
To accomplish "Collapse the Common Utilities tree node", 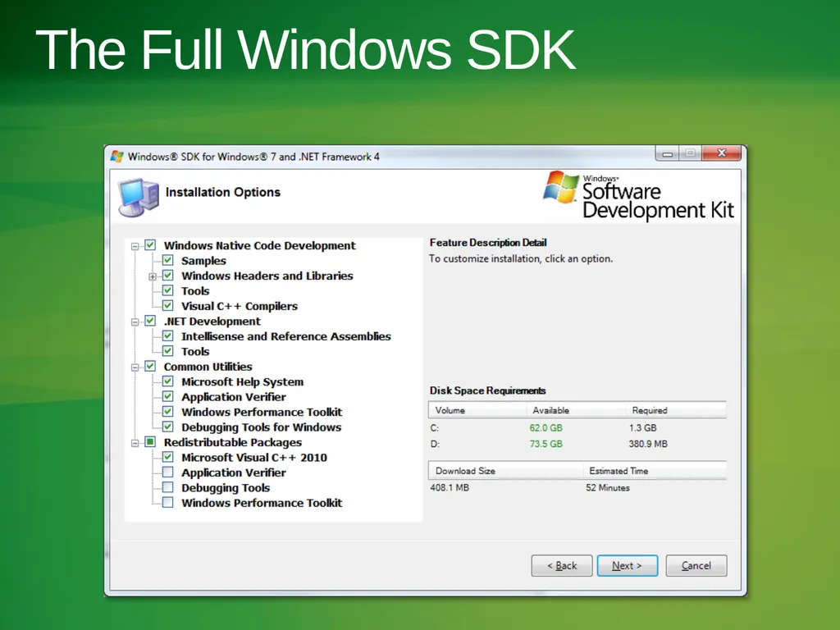I will [x=135, y=367].
